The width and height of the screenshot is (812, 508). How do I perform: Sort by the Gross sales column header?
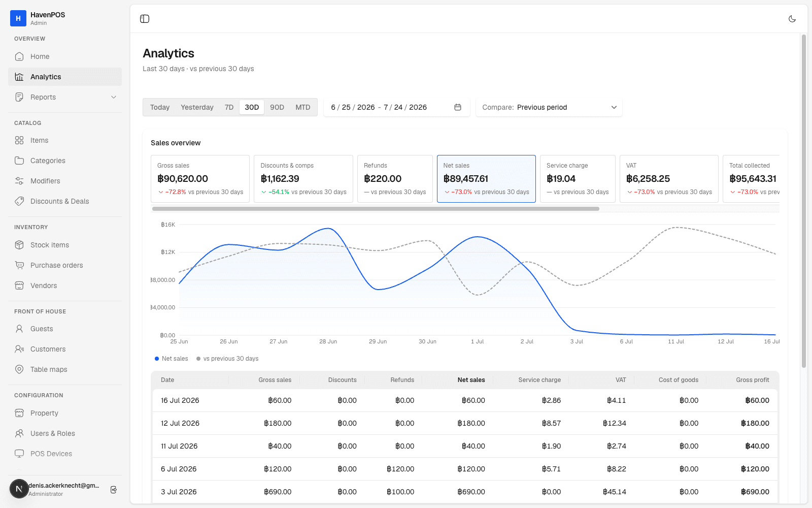point(275,380)
